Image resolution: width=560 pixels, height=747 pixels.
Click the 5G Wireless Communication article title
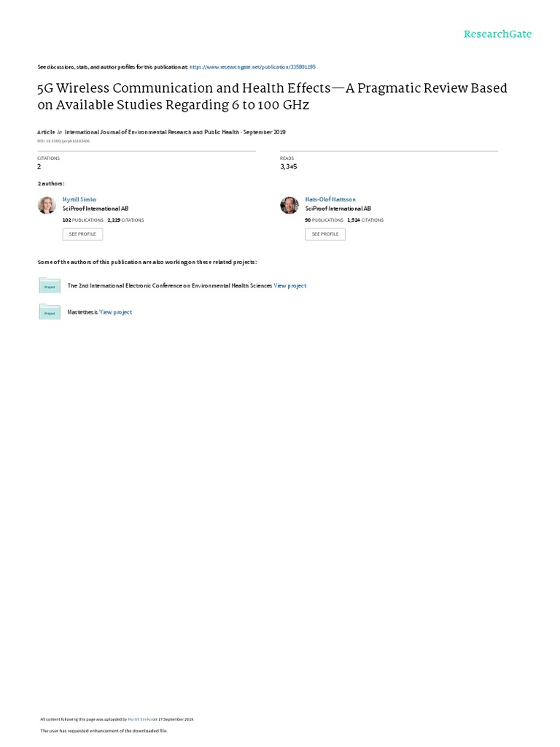[x=271, y=96]
